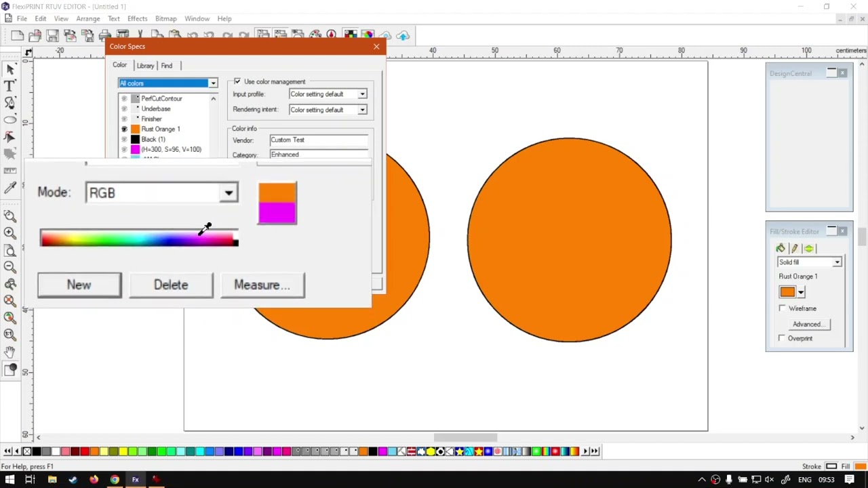Toggle visibility eye for Rust Orange 1
The width and height of the screenshot is (868, 488).
coord(124,129)
